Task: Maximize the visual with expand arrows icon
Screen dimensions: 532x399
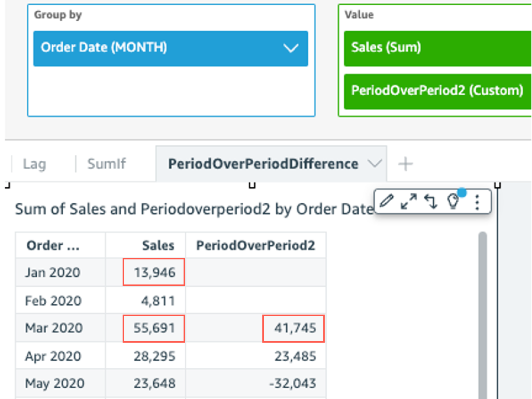Action: 409,201
